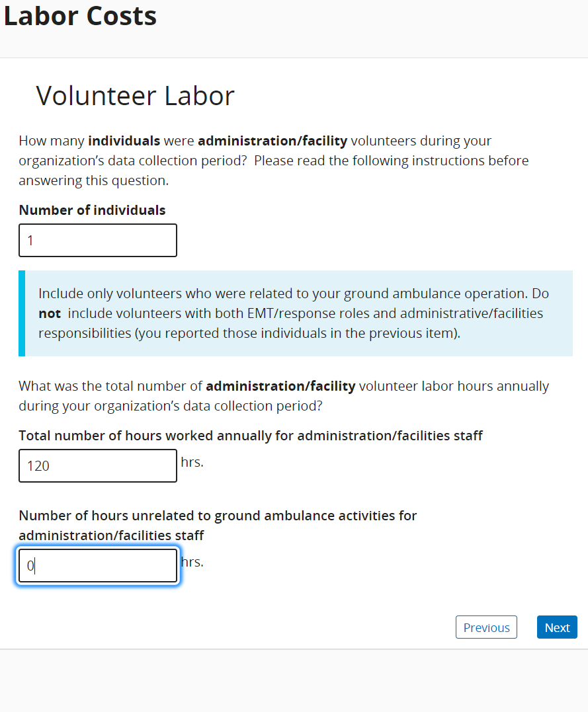Image resolution: width=588 pixels, height=712 pixels.
Task: Click the "hrs." unit beside the 0 field
Action: point(192,562)
